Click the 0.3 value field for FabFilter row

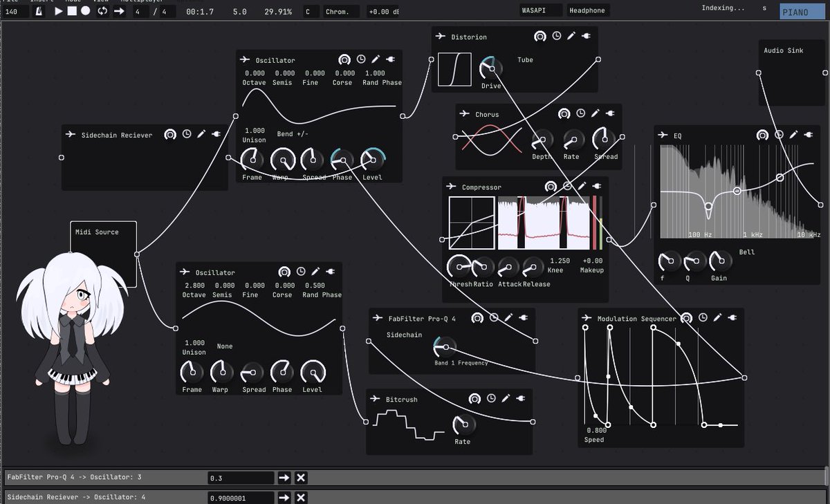(241, 478)
